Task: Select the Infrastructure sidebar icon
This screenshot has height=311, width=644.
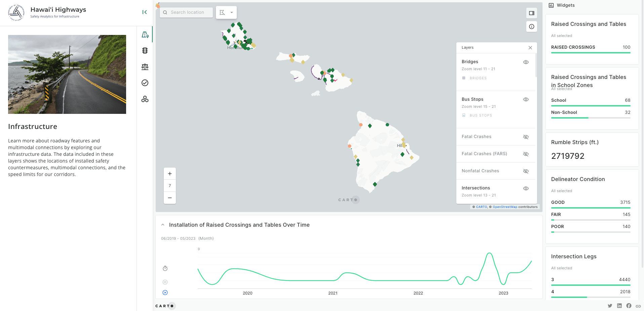Action: 145,34
